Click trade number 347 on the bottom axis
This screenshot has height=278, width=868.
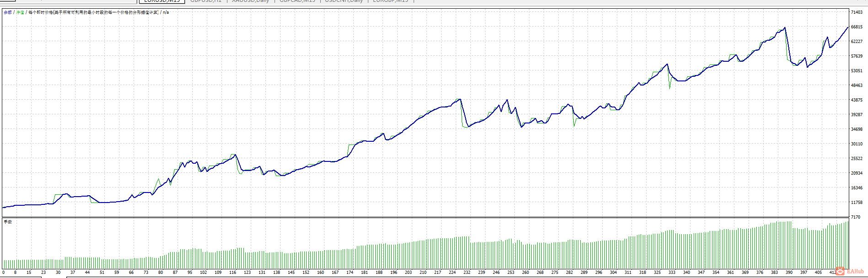pos(701,273)
